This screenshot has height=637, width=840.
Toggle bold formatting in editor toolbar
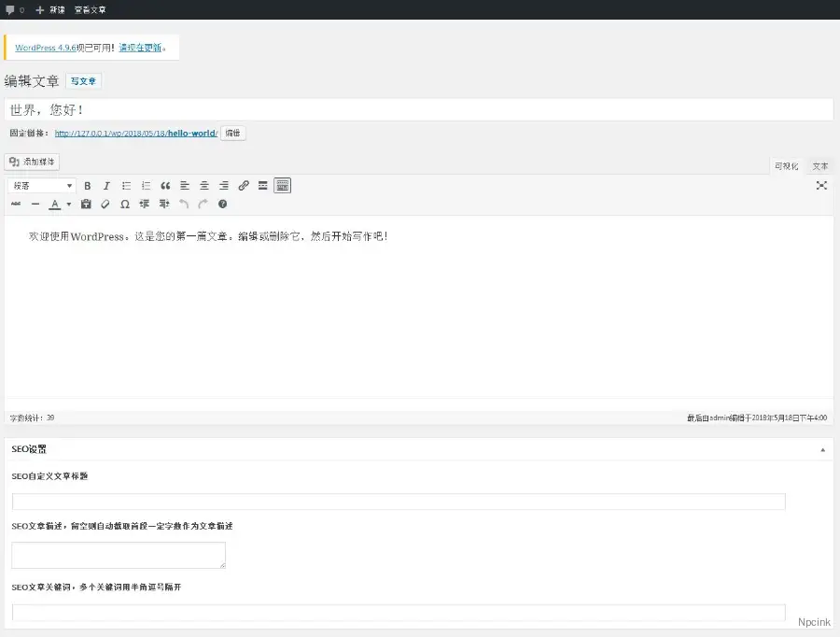click(x=88, y=186)
